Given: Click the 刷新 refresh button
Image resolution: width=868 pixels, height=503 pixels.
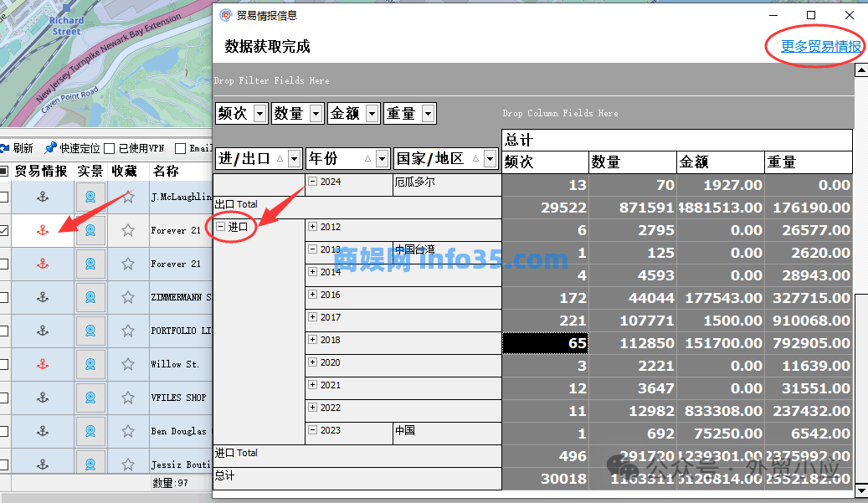Looking at the screenshot, I should tap(17, 148).
